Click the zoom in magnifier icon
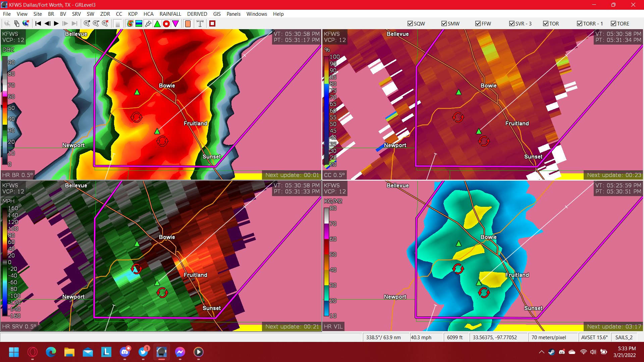 (87, 23)
